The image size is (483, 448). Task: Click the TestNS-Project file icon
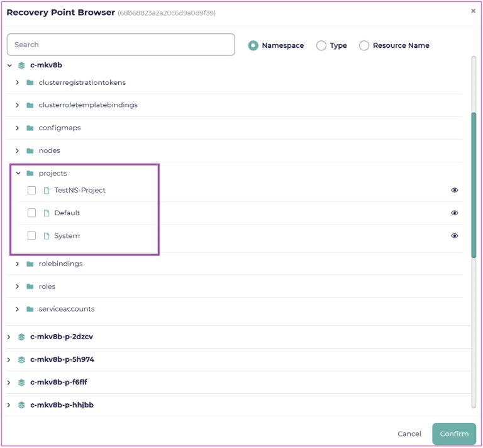(47, 191)
